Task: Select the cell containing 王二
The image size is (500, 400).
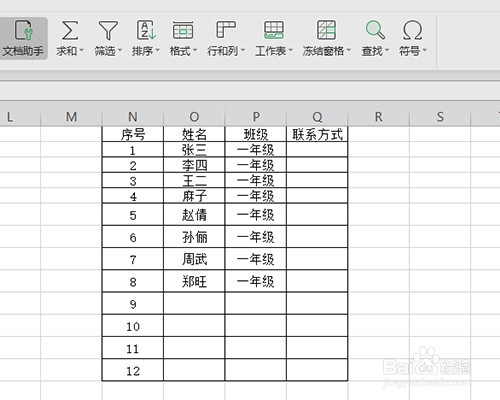Action: point(194,180)
